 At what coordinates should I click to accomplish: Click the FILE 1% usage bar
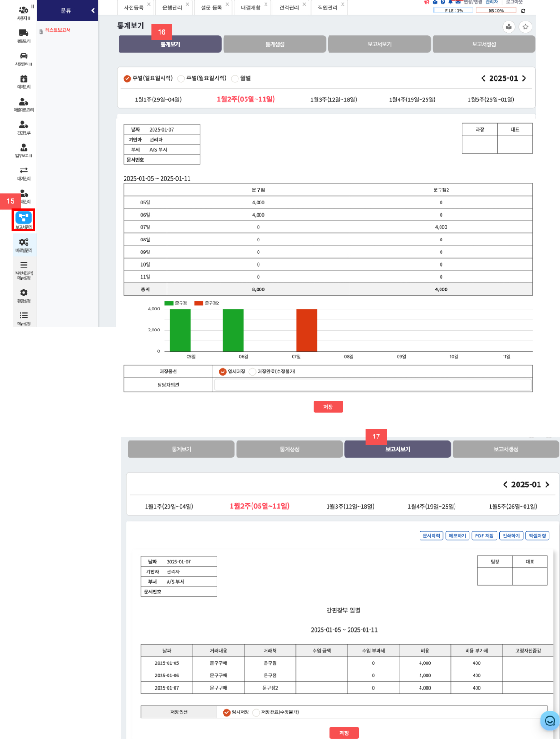[x=454, y=10]
